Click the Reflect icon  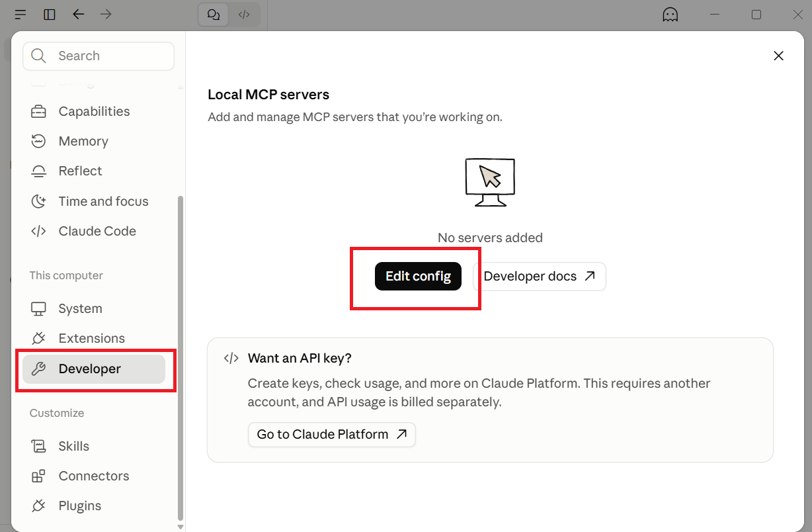tap(38, 171)
